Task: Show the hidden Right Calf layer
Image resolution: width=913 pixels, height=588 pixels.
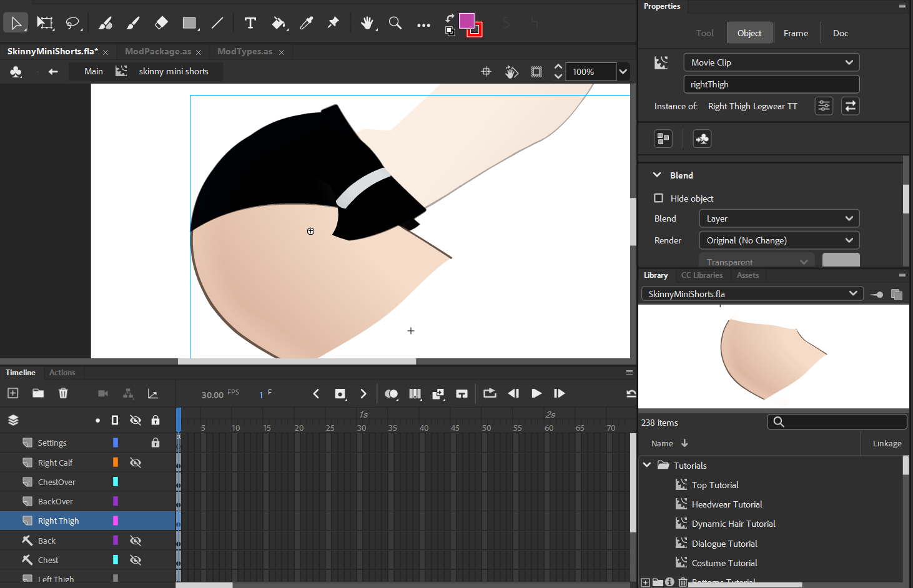Action: (x=136, y=463)
